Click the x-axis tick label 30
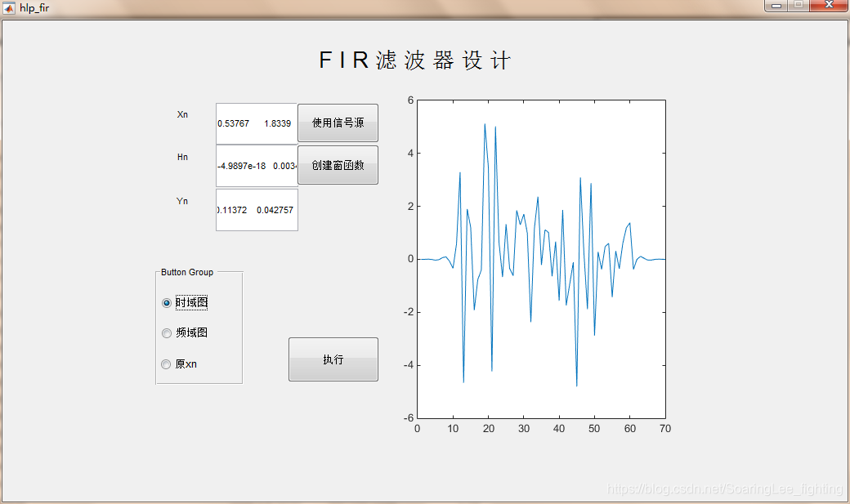850x504 pixels. pyautogui.click(x=524, y=429)
